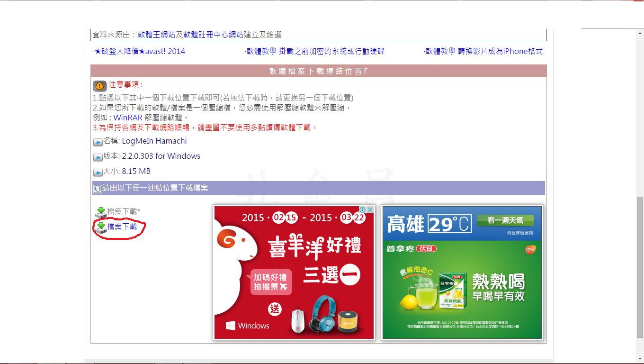644x364 pixels.
Task: Open the 軟體教學 iPhone格式 conversion tutorial link
Action: tap(483, 51)
